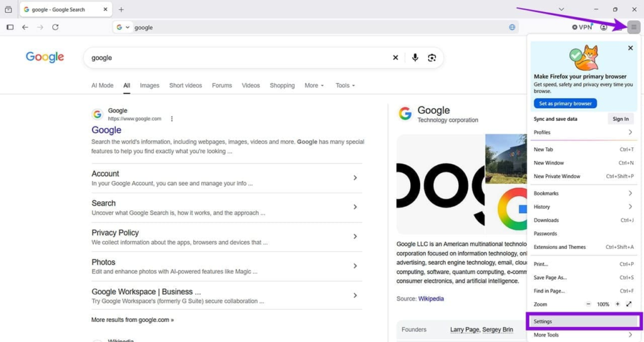Enter full screen from Zoom row icon

point(629,304)
